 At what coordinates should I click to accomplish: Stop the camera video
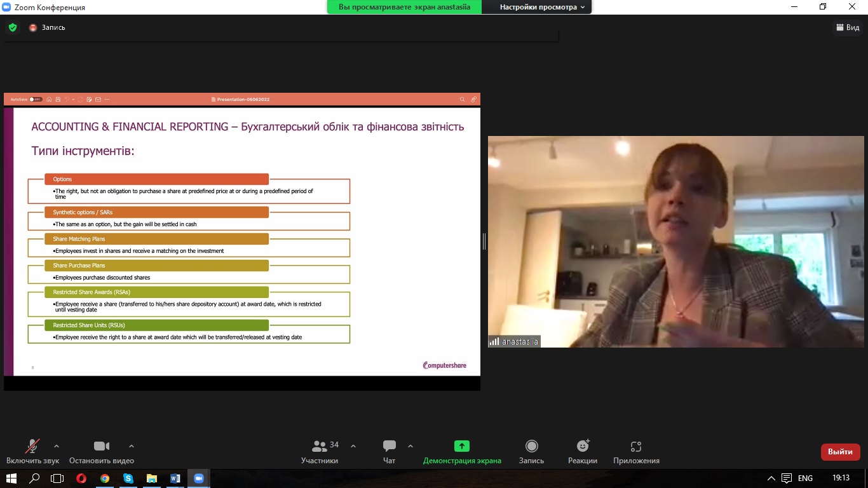[x=102, y=451]
